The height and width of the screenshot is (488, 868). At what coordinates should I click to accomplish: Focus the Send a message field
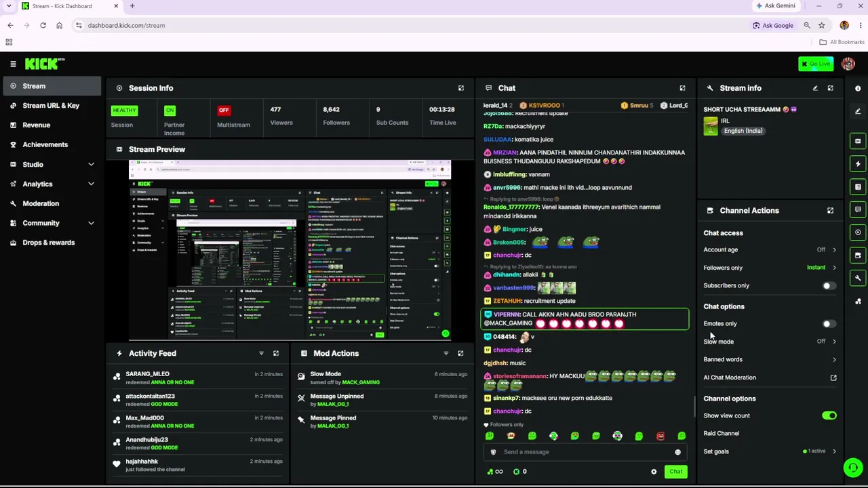[x=585, y=452]
